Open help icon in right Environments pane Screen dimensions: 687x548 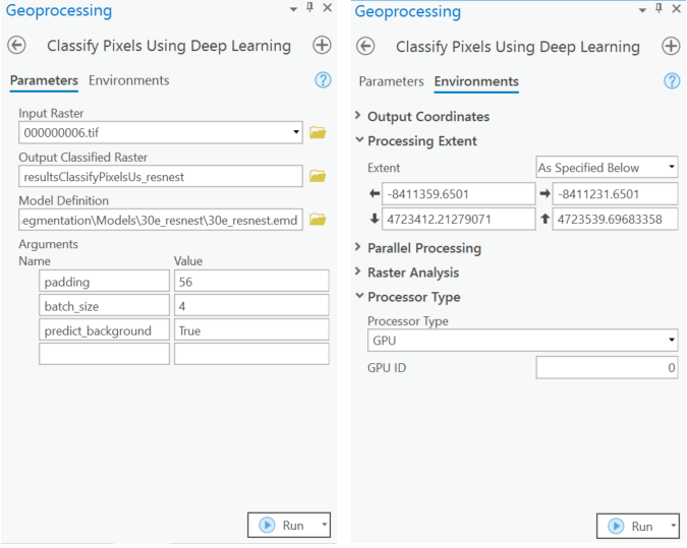672,82
